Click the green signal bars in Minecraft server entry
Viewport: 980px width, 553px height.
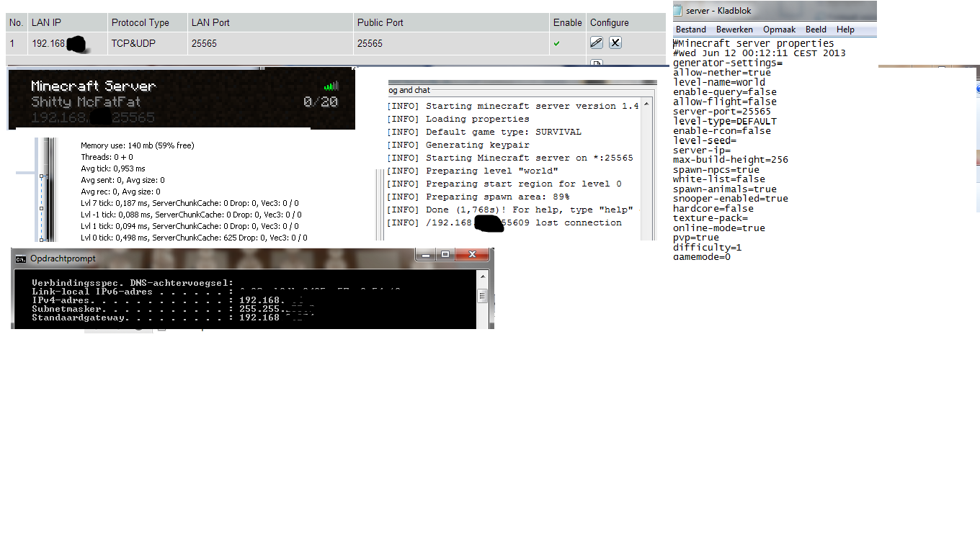[331, 86]
